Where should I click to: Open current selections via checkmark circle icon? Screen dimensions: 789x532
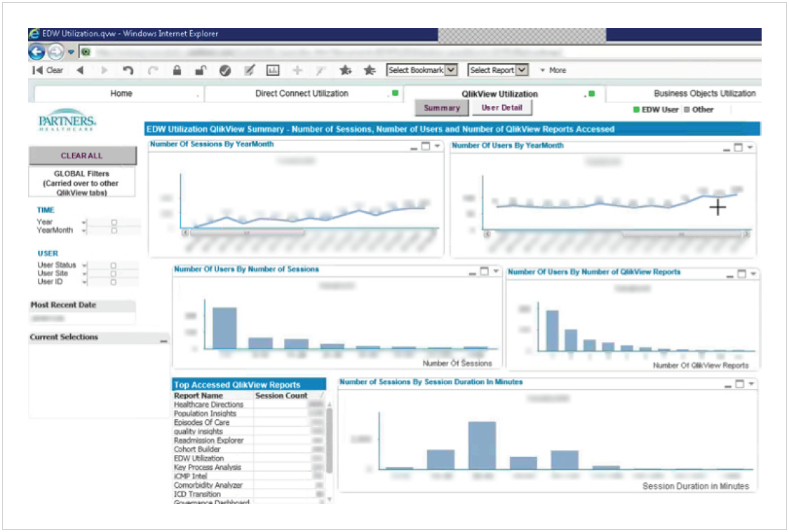[x=225, y=70]
